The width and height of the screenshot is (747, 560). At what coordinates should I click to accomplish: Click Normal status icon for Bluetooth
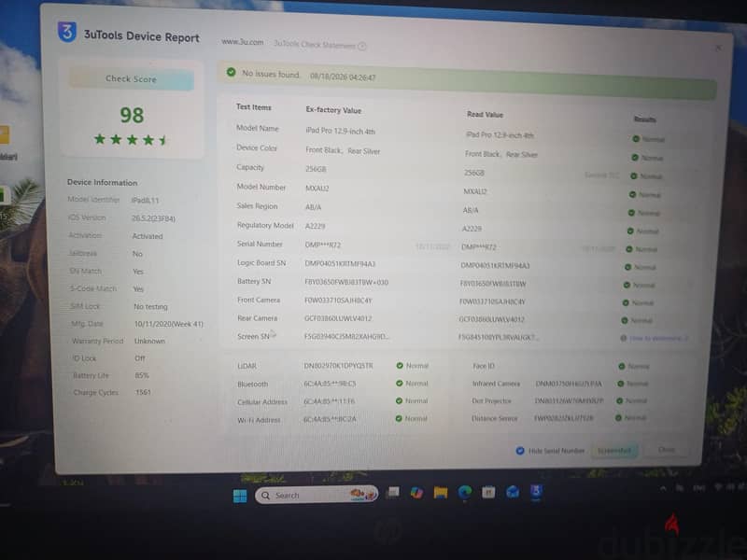(400, 383)
